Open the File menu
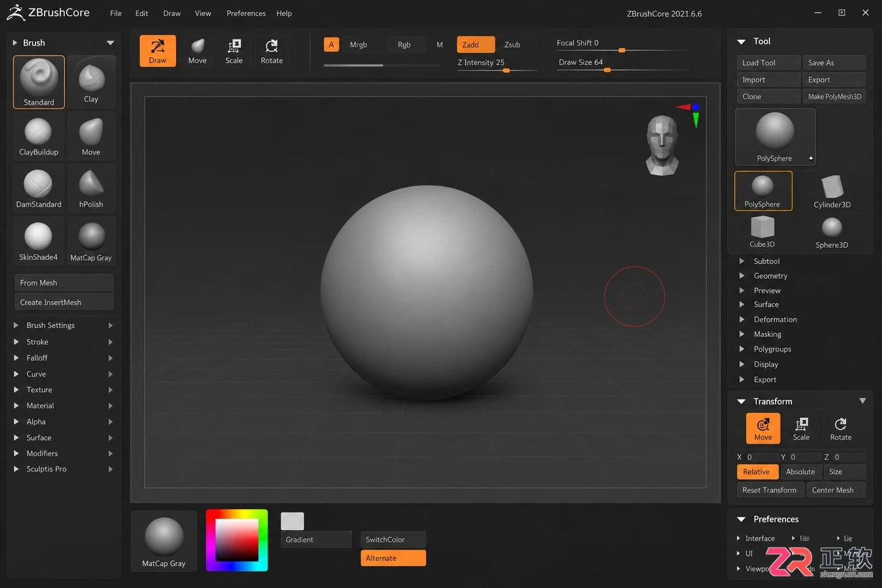Screen dimensions: 882x588 click(116, 13)
